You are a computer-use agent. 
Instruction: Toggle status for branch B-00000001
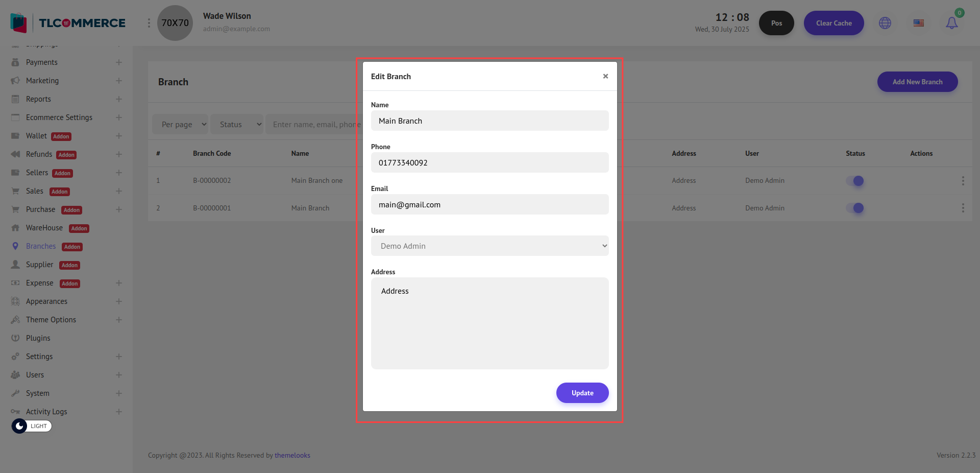click(855, 208)
